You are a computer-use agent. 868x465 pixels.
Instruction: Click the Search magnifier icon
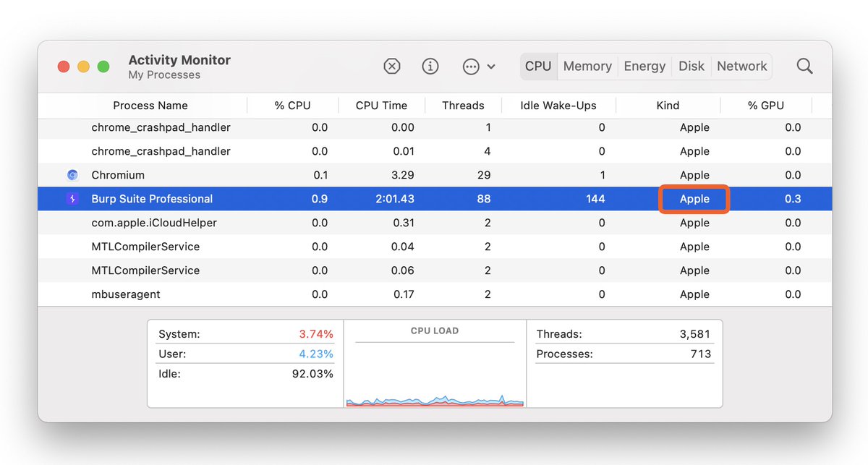coord(804,67)
